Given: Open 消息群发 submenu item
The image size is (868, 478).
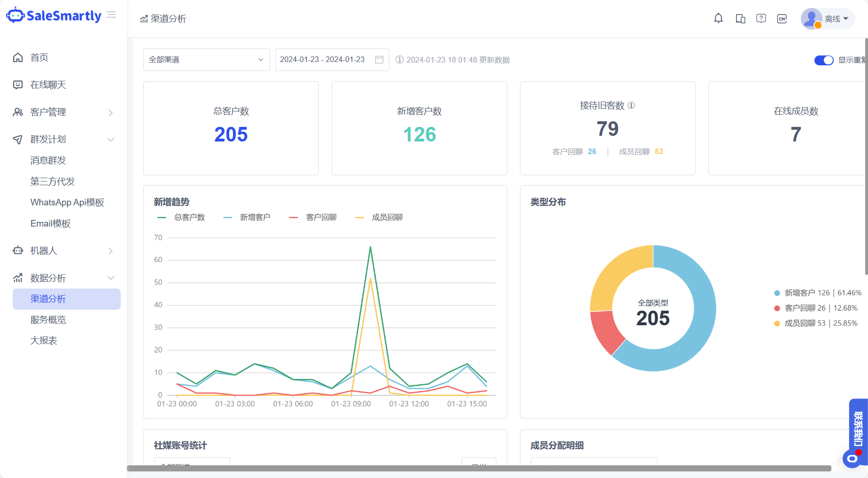Looking at the screenshot, I should click(48, 160).
